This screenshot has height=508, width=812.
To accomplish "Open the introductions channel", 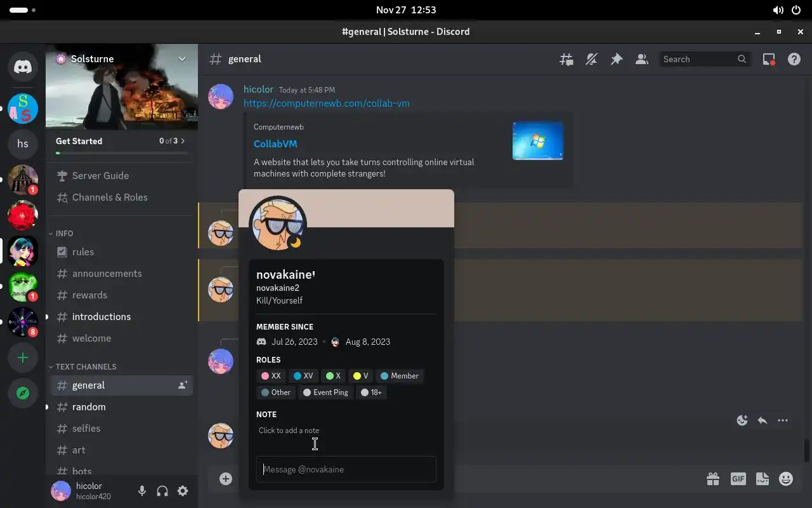I will [x=122, y=317].
